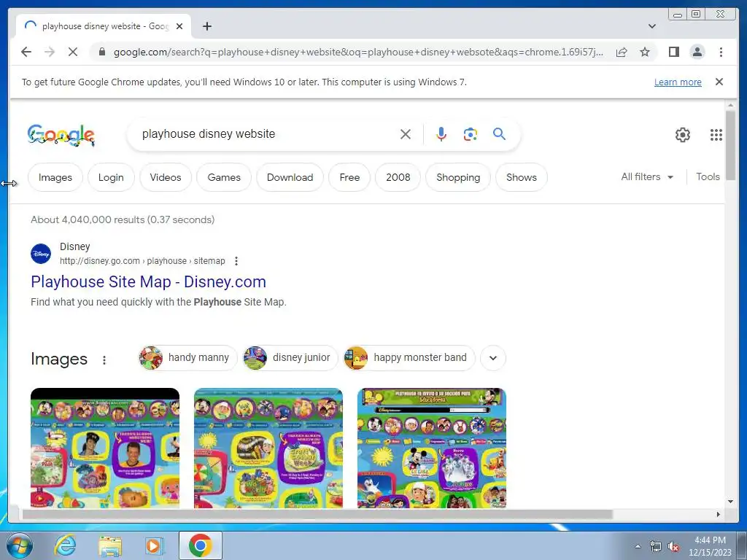Click the Disney site favicon
This screenshot has width=747, height=560.
click(x=41, y=254)
